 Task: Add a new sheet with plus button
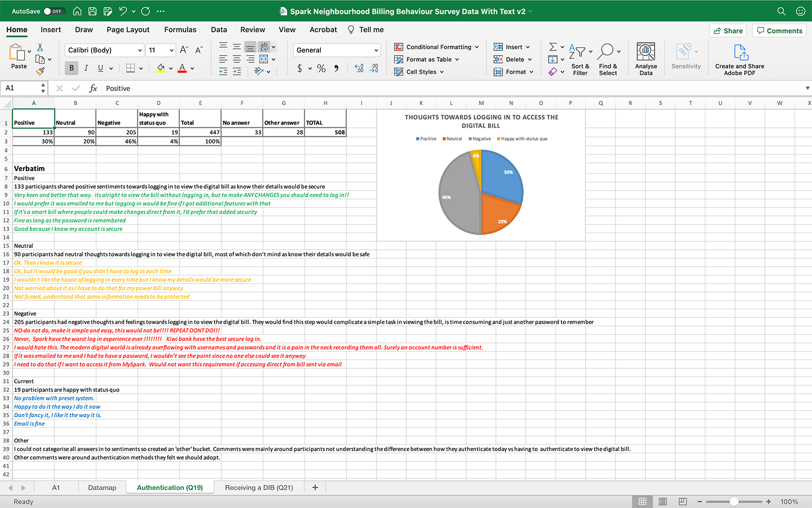click(x=315, y=487)
